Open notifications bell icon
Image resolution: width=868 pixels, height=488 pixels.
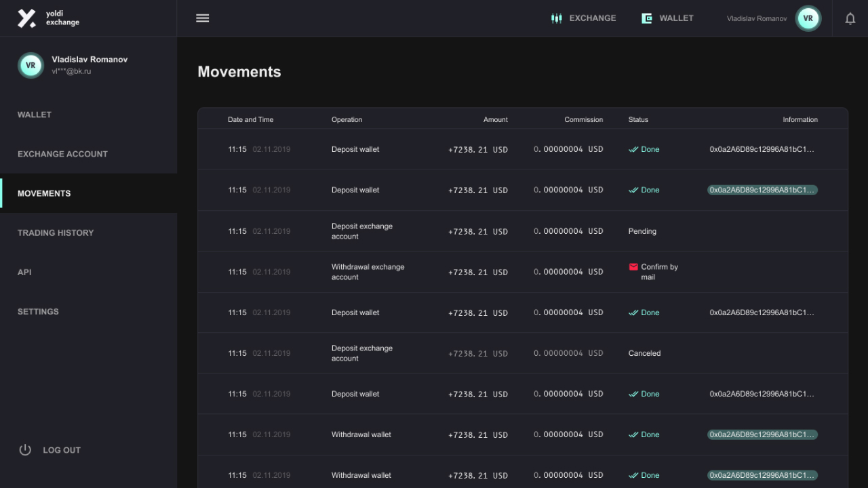point(850,18)
